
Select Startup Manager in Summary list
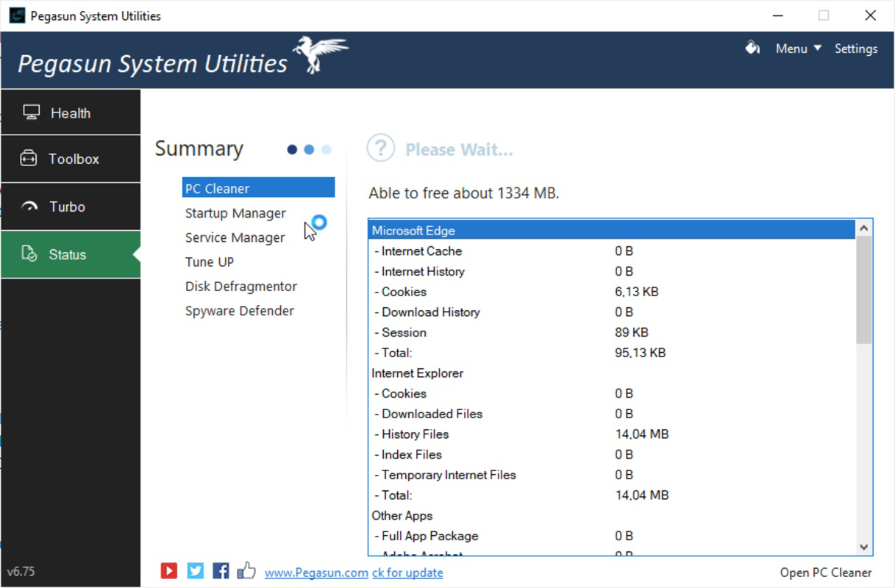coord(235,213)
